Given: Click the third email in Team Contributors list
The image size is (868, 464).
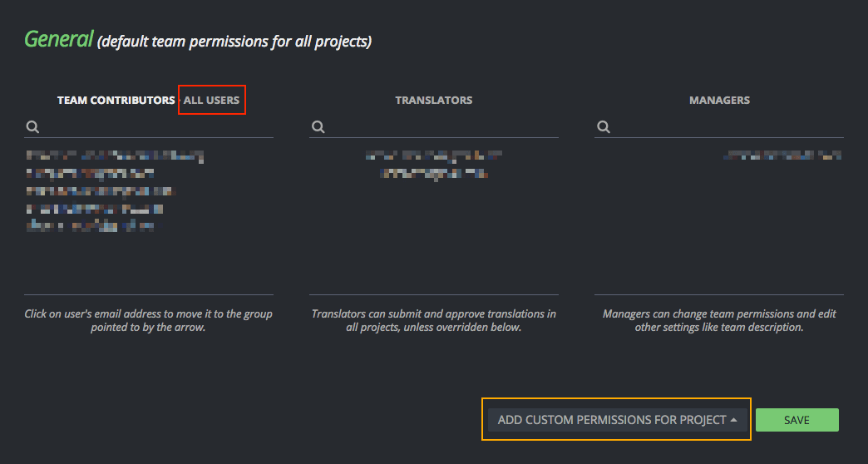Looking at the screenshot, I should click(101, 190).
